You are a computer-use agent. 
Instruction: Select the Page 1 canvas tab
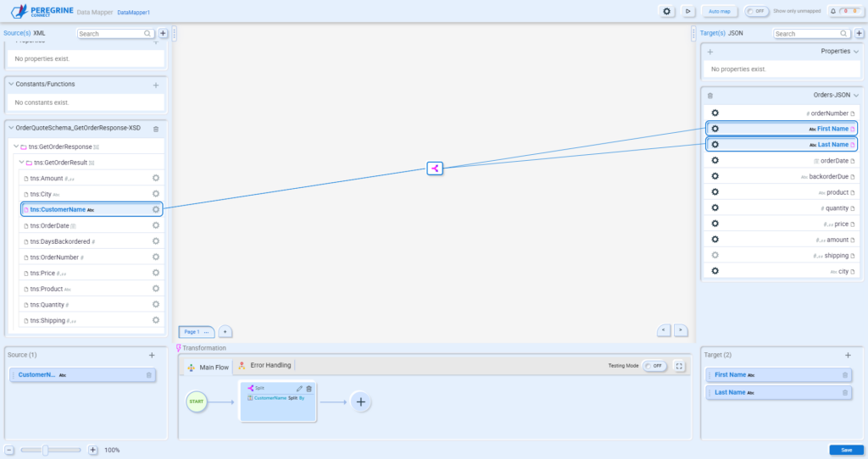(192, 332)
